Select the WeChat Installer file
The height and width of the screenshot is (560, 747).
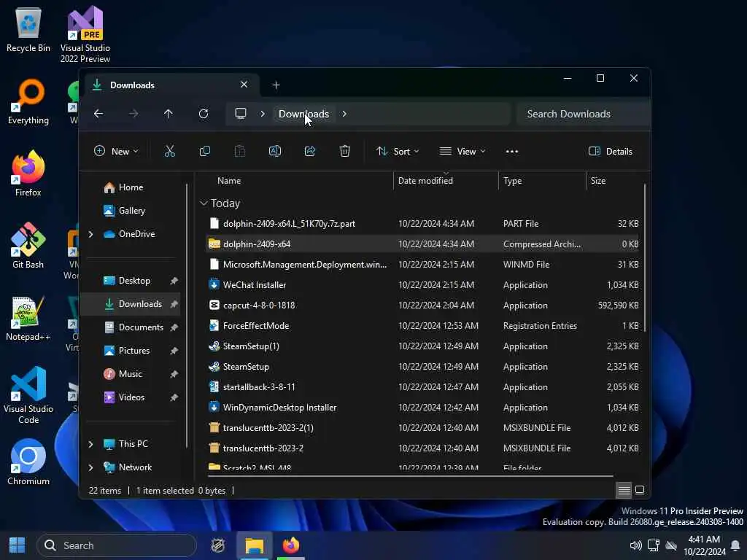422,285
